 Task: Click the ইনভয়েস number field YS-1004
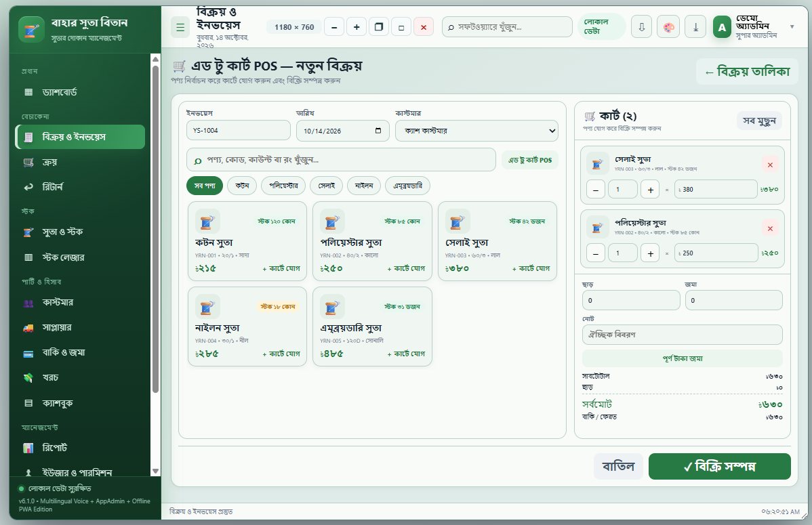coord(238,131)
